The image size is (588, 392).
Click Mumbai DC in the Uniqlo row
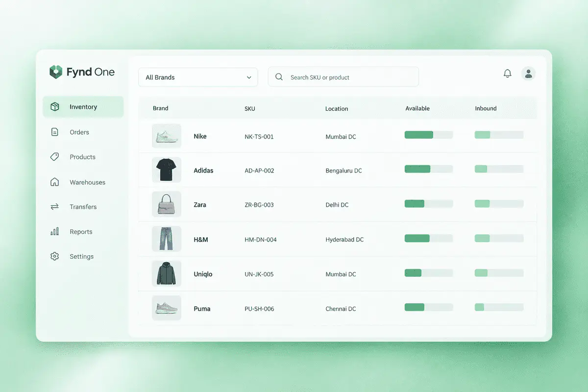341,274
